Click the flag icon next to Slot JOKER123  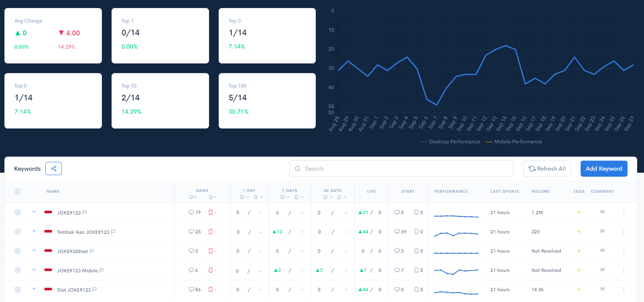[95, 290]
